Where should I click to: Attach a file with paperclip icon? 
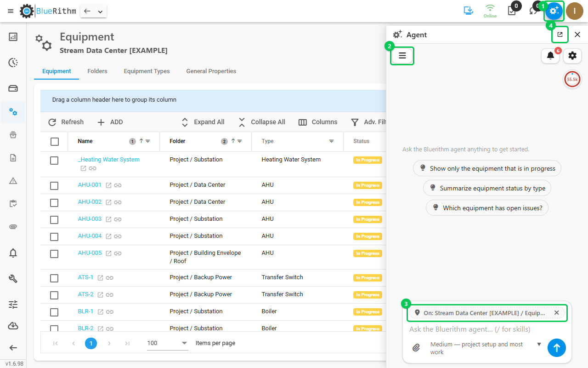point(416,348)
